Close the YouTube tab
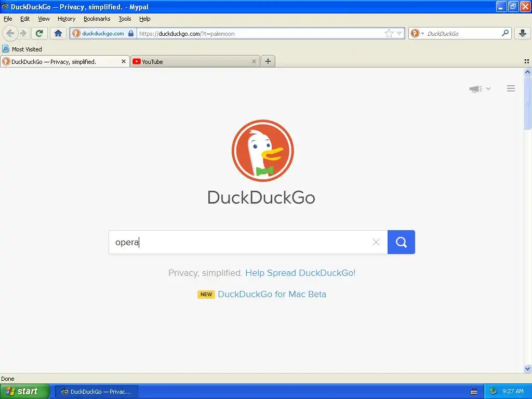This screenshot has width=532, height=399. pyautogui.click(x=254, y=61)
